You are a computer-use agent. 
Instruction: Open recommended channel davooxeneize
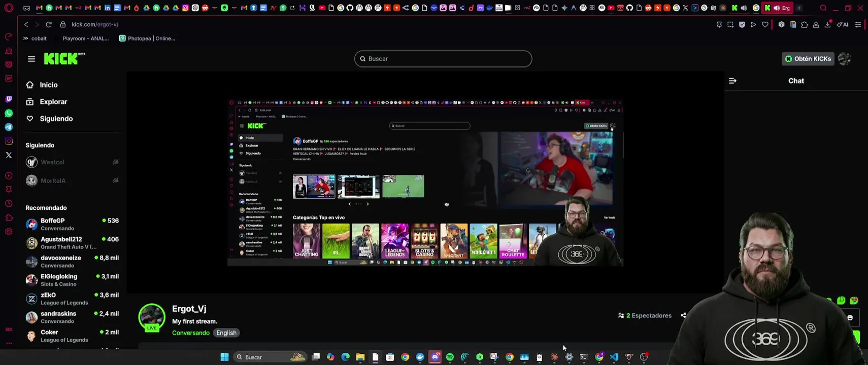click(x=72, y=262)
